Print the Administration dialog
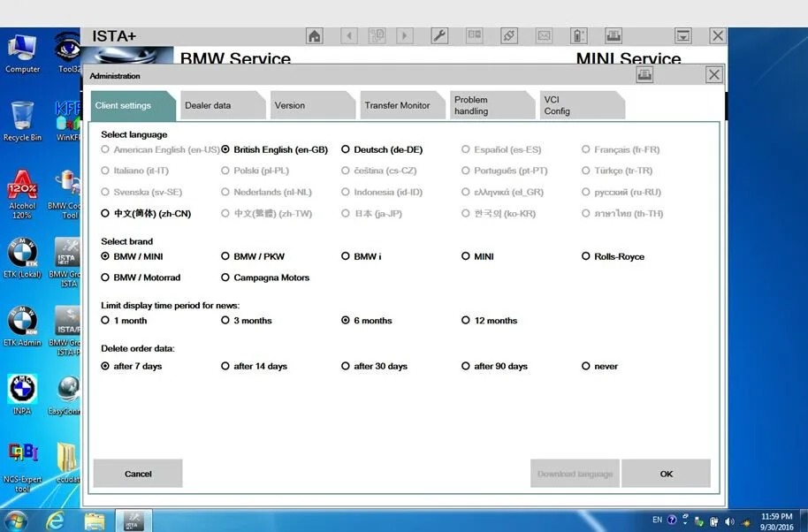The height and width of the screenshot is (532, 808). (644, 75)
